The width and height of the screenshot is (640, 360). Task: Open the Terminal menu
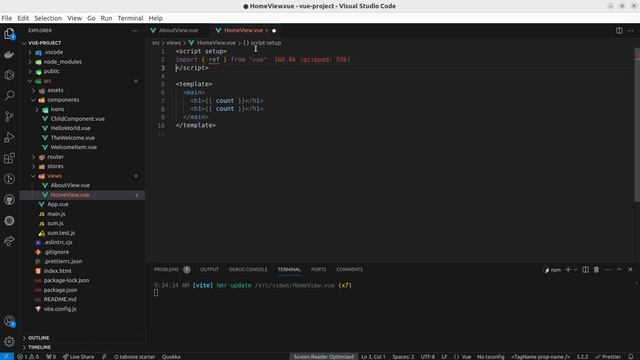click(130, 18)
